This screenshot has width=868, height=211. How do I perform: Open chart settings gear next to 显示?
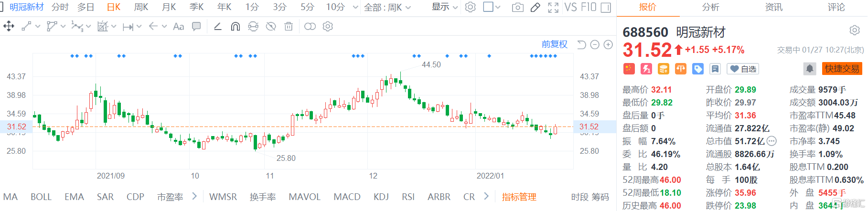[471, 7]
